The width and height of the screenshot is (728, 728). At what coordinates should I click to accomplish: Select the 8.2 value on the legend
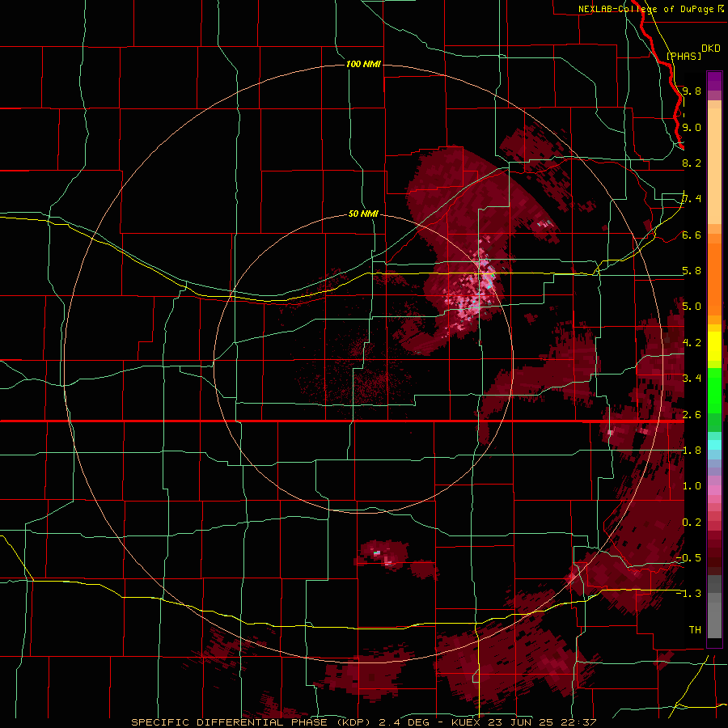(692, 163)
